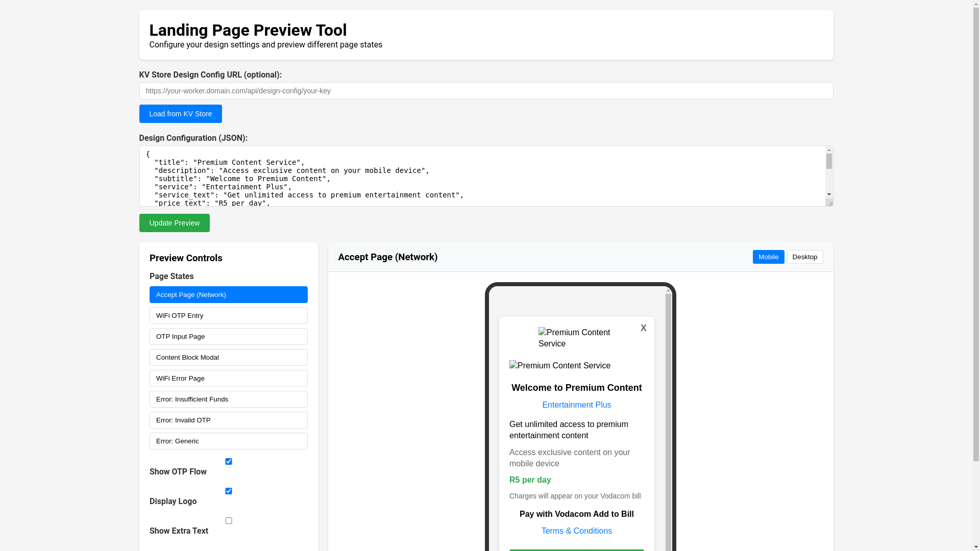Screen dimensions: 980x551
Task: Click Charges will appear on your Vodacom bill
Action: click(575, 496)
